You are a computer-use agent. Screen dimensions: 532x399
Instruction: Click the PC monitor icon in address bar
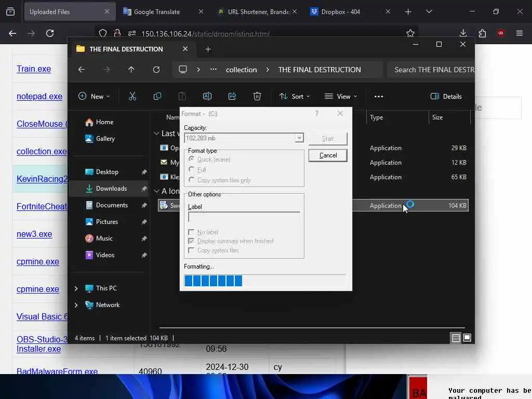183,70
